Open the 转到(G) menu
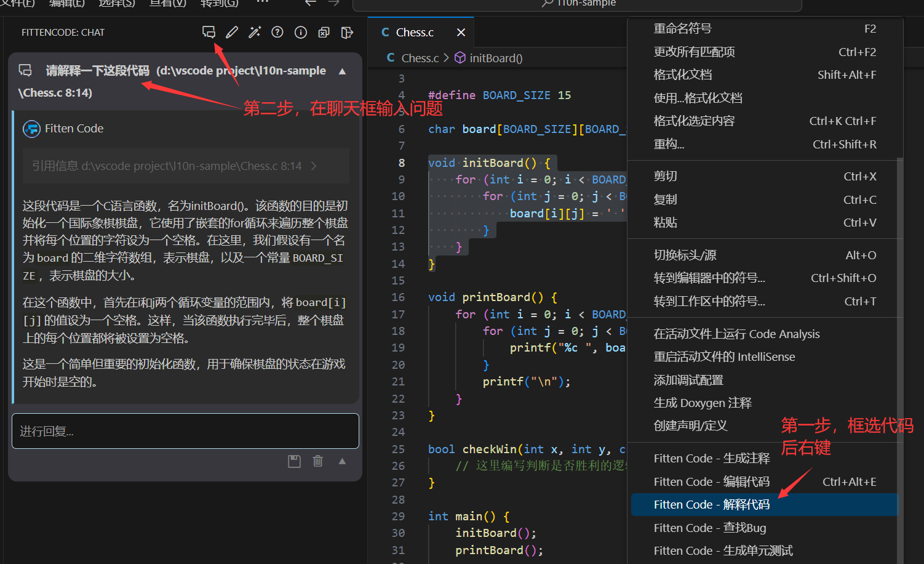924x564 pixels. point(220,3)
